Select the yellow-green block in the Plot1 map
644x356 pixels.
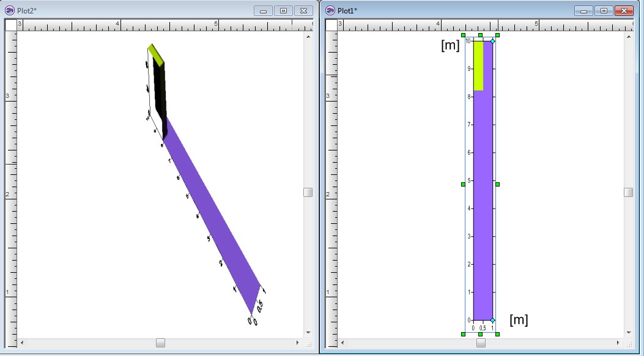click(478, 65)
